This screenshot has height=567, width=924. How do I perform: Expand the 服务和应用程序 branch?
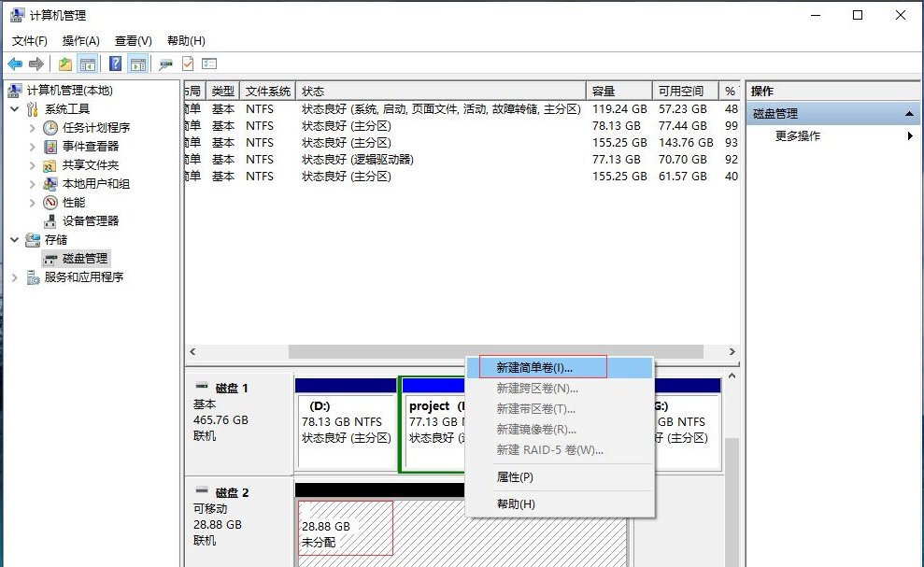13,277
